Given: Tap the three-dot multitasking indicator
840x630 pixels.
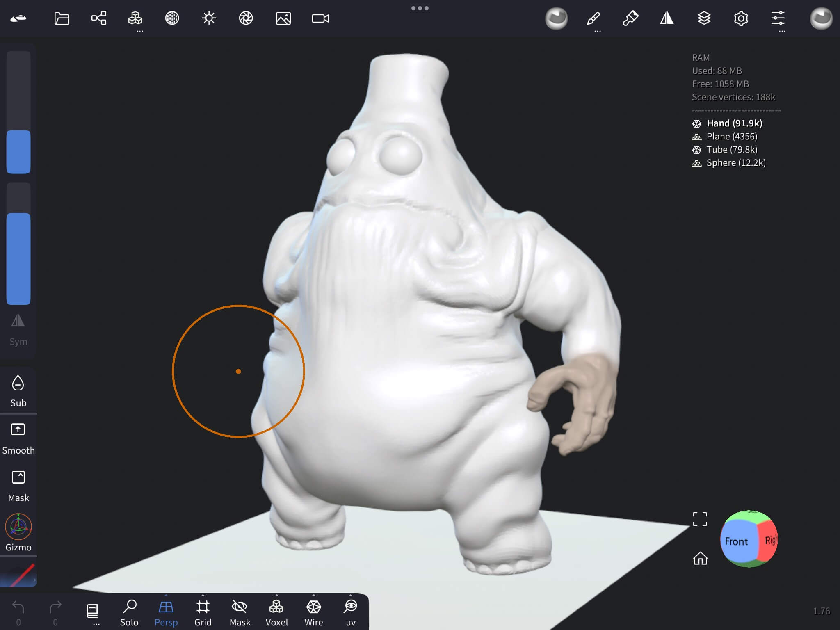Looking at the screenshot, I should coord(420,8).
